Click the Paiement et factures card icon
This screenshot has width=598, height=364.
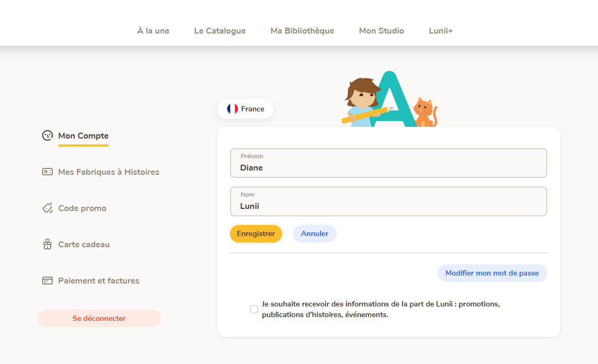[47, 280]
